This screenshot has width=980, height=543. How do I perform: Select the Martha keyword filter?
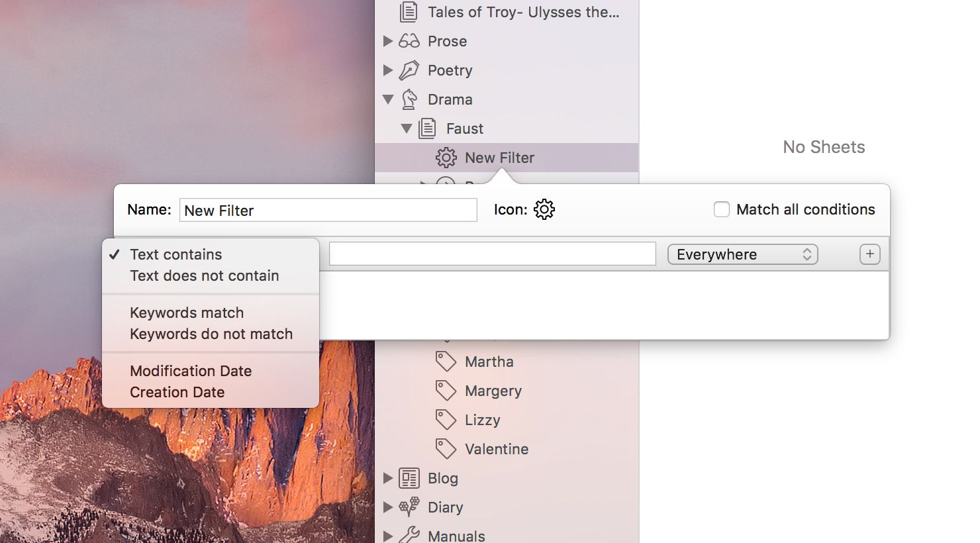click(489, 362)
